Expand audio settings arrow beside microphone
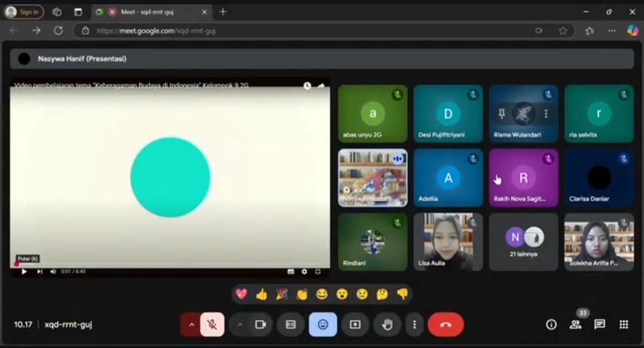644x348 pixels. [191, 325]
